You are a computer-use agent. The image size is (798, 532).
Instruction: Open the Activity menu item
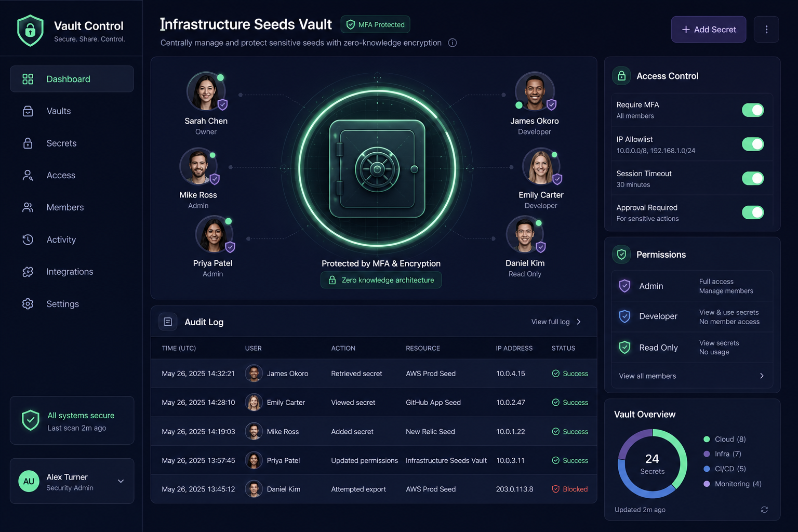tap(72, 240)
